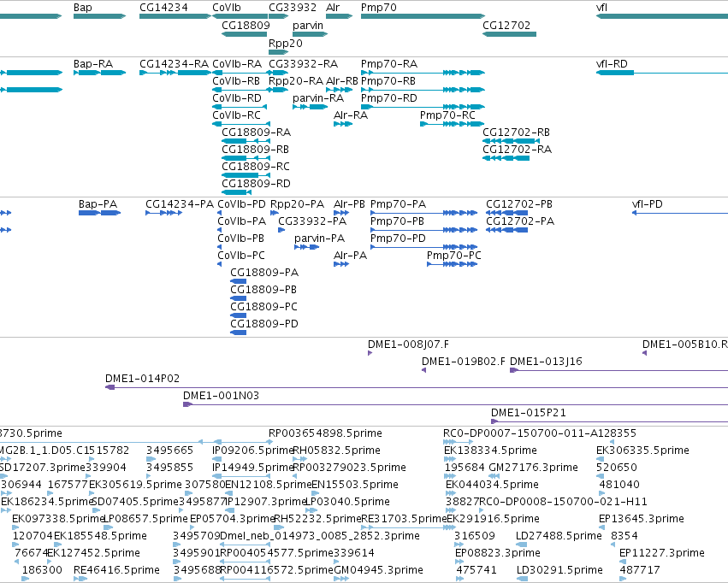Select the DME1-008J07.F end marker

coord(370,353)
